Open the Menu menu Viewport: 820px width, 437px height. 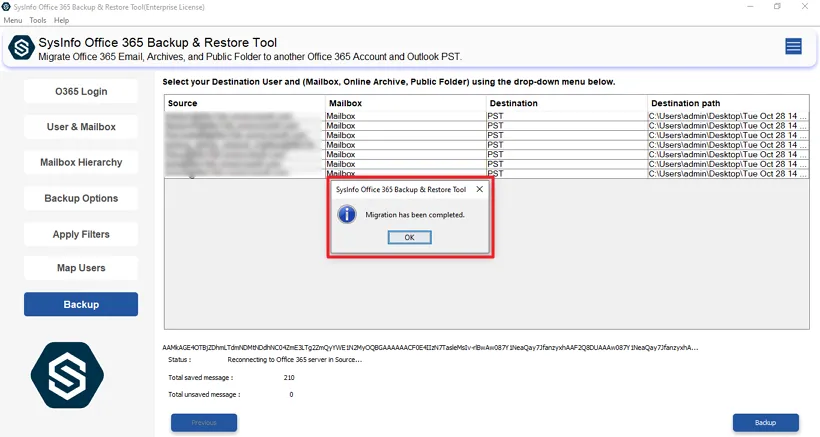pyautogui.click(x=13, y=20)
